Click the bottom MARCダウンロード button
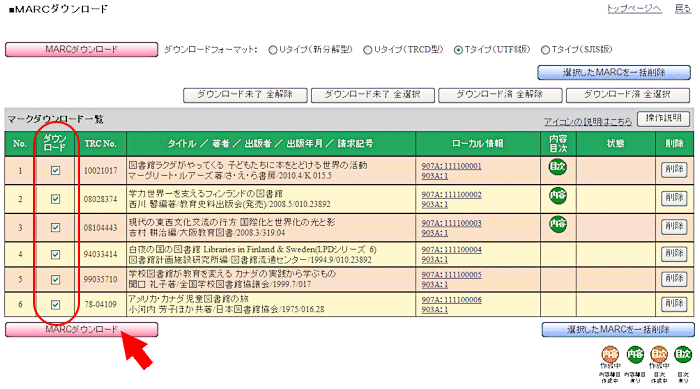700x389 pixels. pos(81,330)
